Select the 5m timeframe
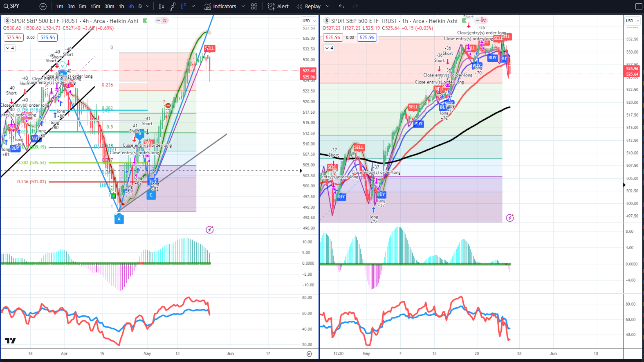This screenshot has height=362, width=644. tap(83, 7)
